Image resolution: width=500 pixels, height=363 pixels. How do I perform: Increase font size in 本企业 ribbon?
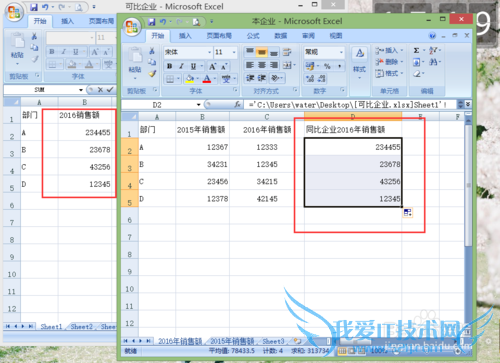(212, 66)
